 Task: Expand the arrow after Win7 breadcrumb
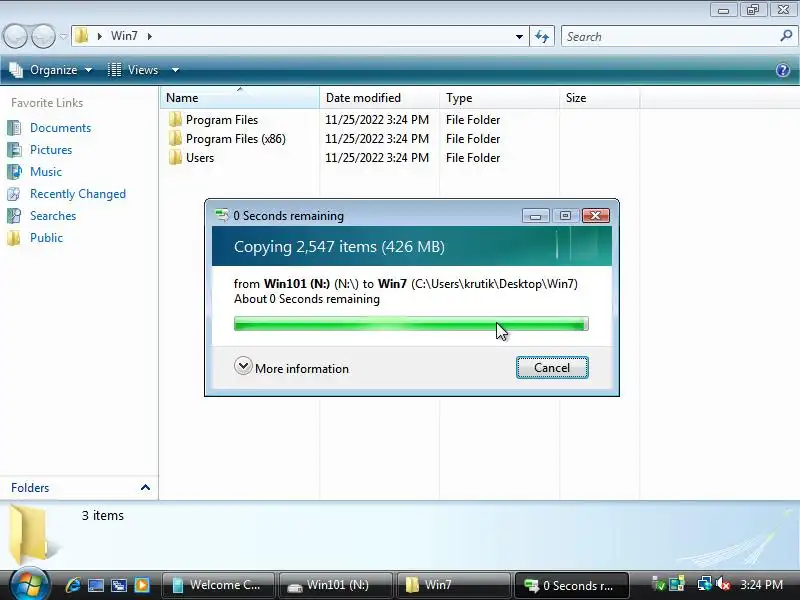[149, 36]
